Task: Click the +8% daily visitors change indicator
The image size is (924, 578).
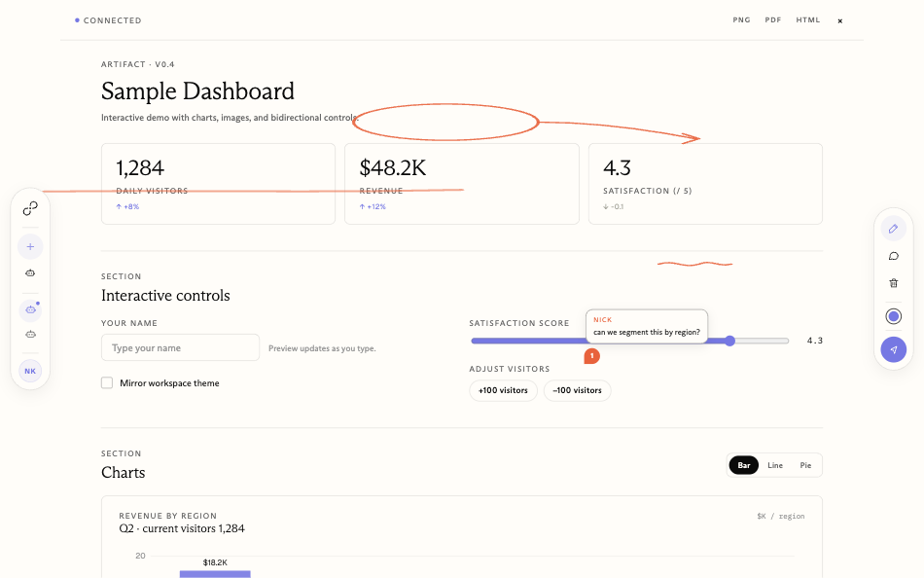Action: click(127, 206)
